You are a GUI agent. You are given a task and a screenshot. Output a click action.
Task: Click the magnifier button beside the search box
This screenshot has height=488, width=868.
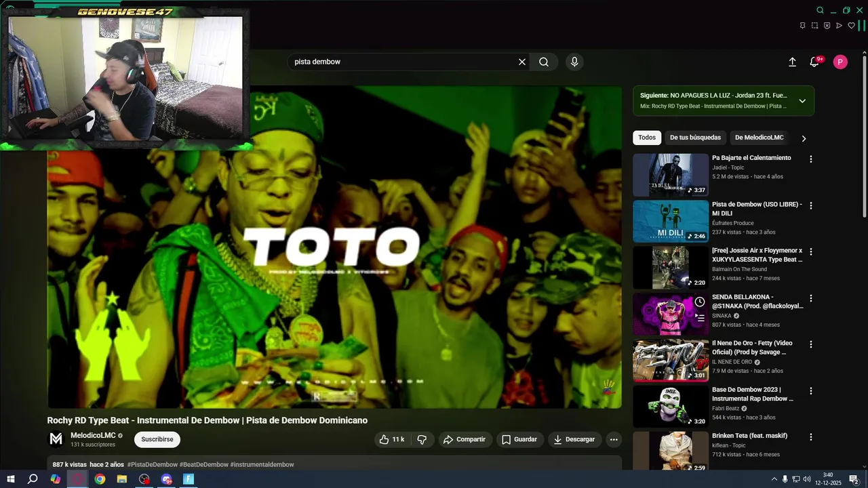point(544,62)
